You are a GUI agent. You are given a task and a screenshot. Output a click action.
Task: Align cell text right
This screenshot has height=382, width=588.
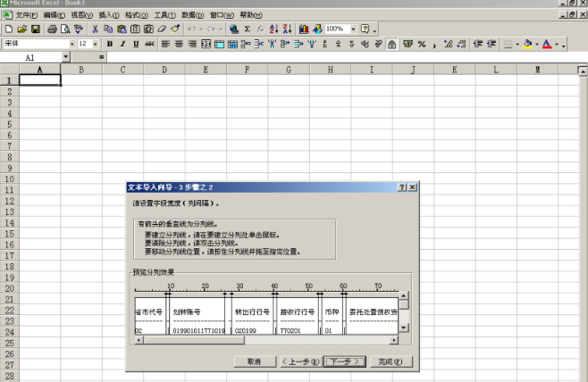click(x=192, y=44)
